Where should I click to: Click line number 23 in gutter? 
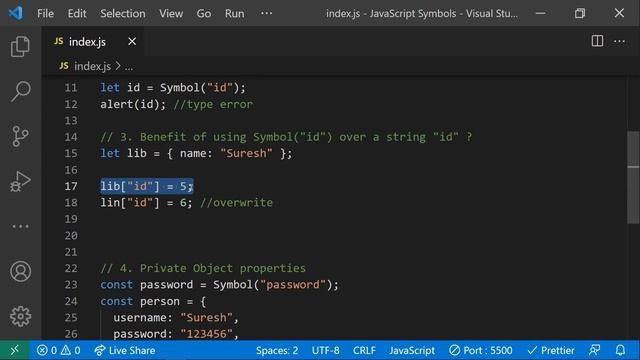(71, 284)
